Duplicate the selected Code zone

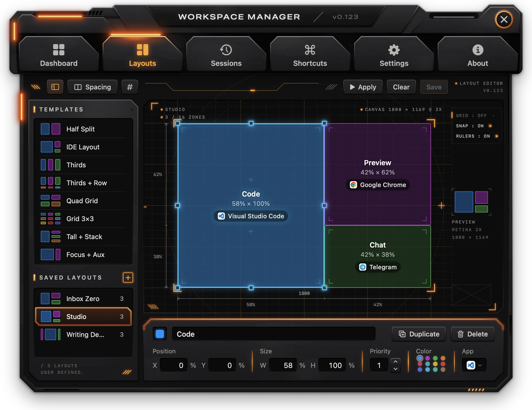[x=419, y=334]
